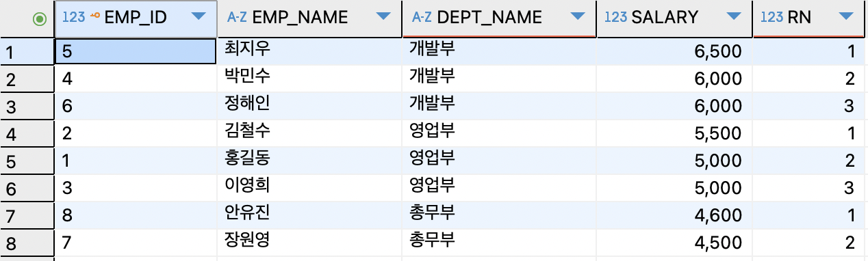
Task: Select the name cell 정해인
Action: pos(310,106)
